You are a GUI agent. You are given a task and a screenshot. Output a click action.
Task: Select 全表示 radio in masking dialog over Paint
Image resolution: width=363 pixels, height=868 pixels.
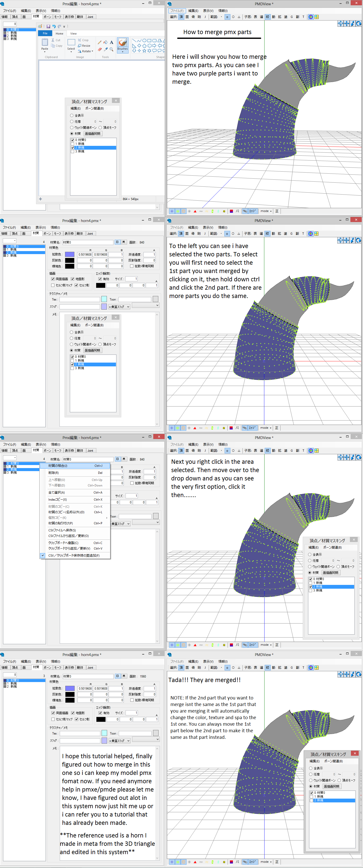pyautogui.click(x=72, y=116)
